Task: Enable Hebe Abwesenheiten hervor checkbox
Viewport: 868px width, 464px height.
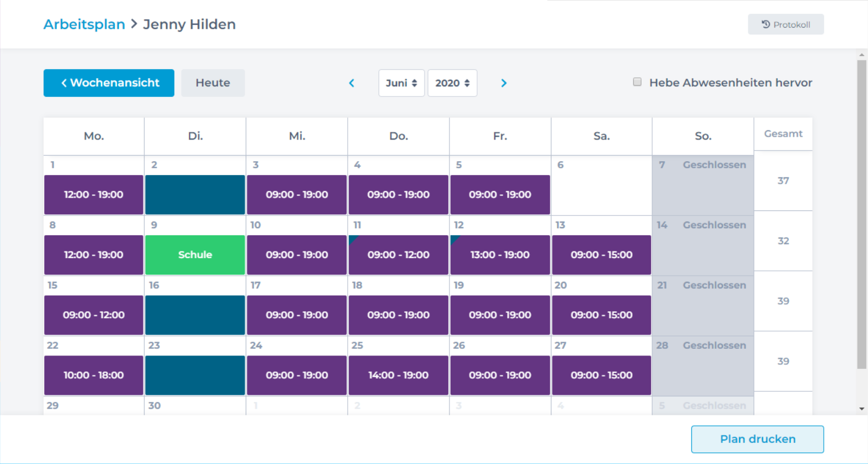Action: pyautogui.click(x=637, y=82)
